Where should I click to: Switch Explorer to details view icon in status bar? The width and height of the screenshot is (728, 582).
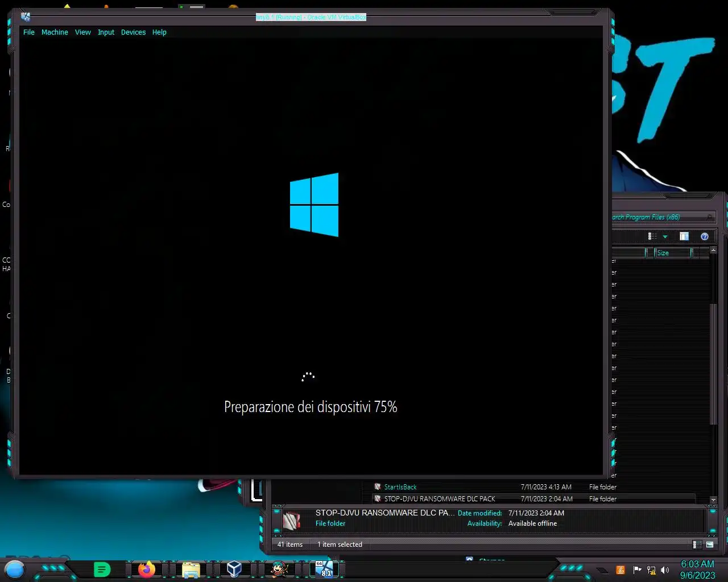tap(697, 544)
